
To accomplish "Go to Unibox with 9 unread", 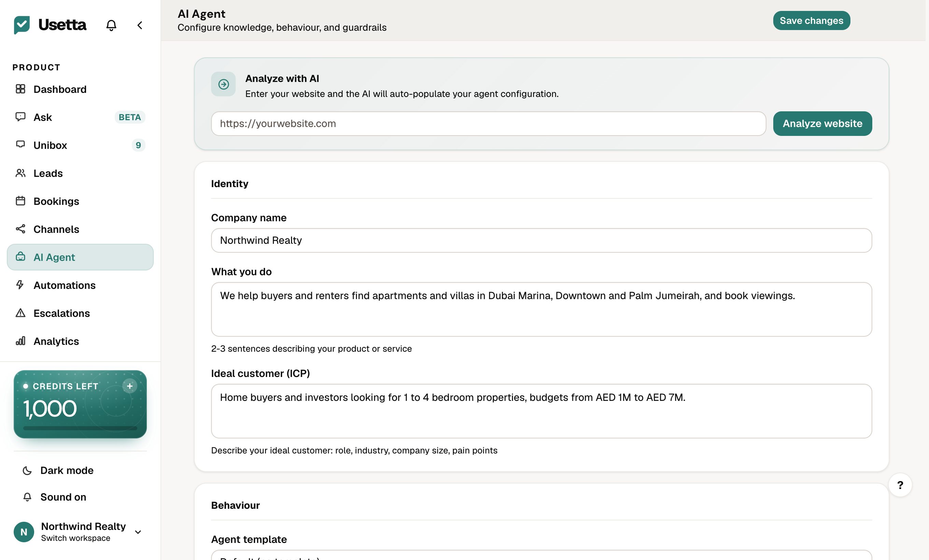I will click(x=80, y=145).
